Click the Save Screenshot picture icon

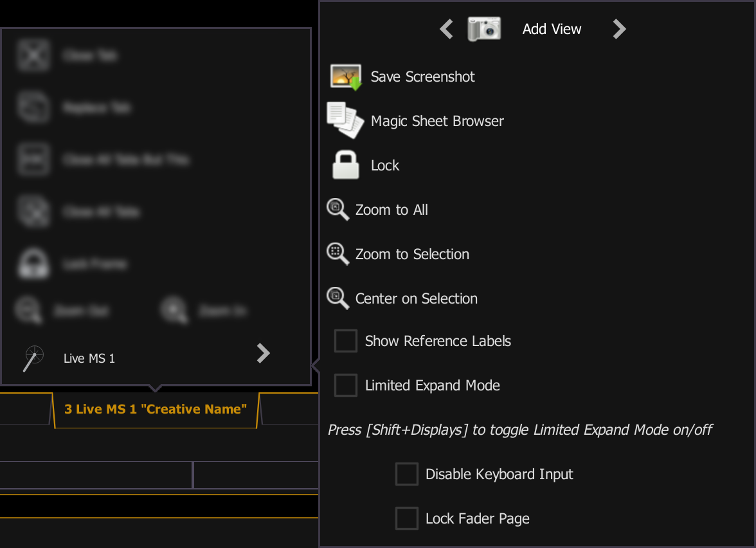pos(346,77)
